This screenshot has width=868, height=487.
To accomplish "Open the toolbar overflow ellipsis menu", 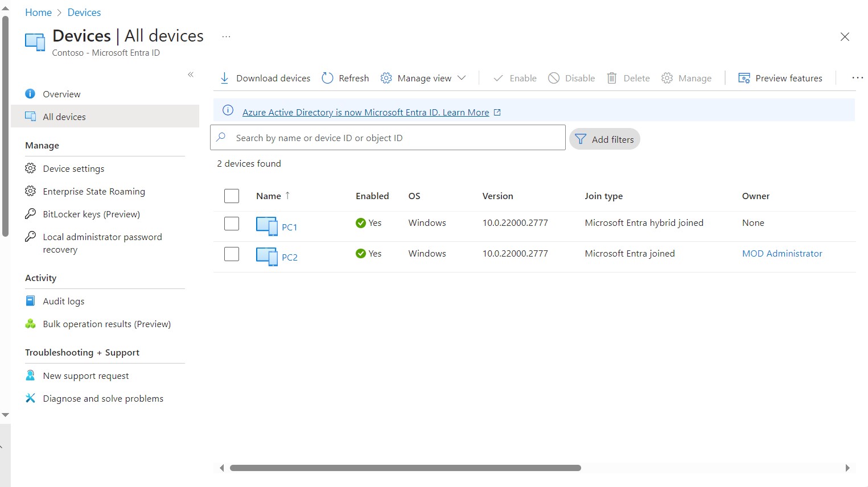I will pos(857,78).
